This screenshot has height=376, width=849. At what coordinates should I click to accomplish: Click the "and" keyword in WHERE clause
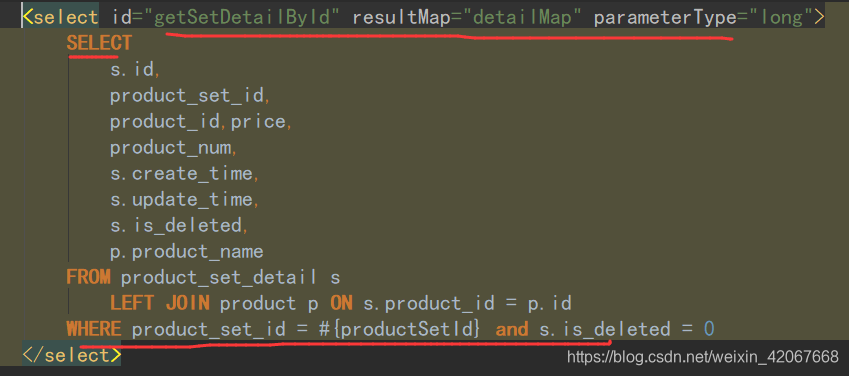point(512,329)
